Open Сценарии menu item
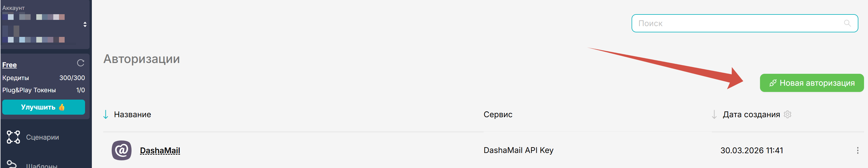868x168 pixels. (x=43, y=137)
